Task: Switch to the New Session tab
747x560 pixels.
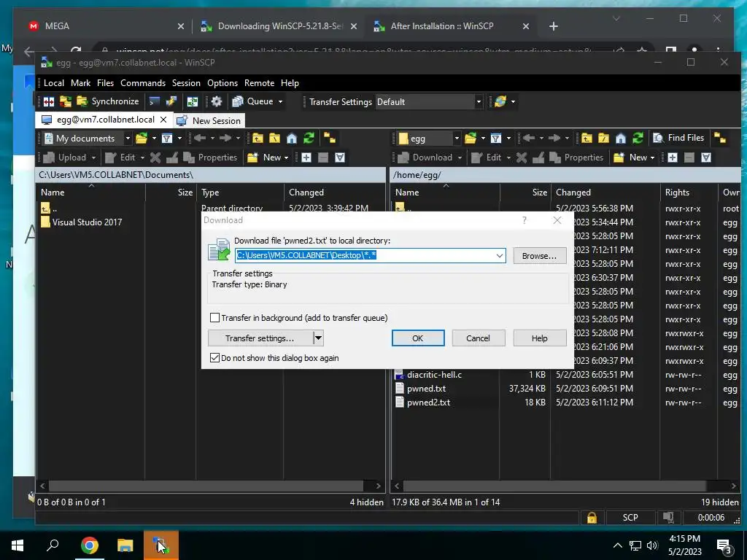Action: coord(209,120)
